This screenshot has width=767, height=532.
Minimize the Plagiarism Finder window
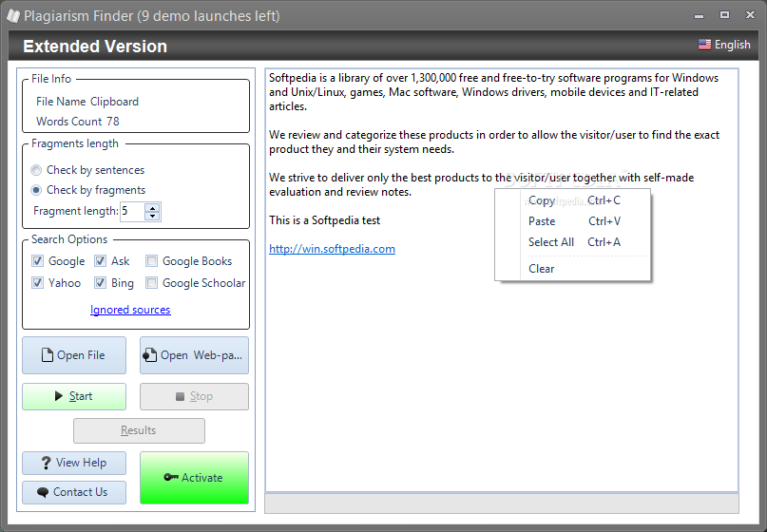click(x=699, y=15)
